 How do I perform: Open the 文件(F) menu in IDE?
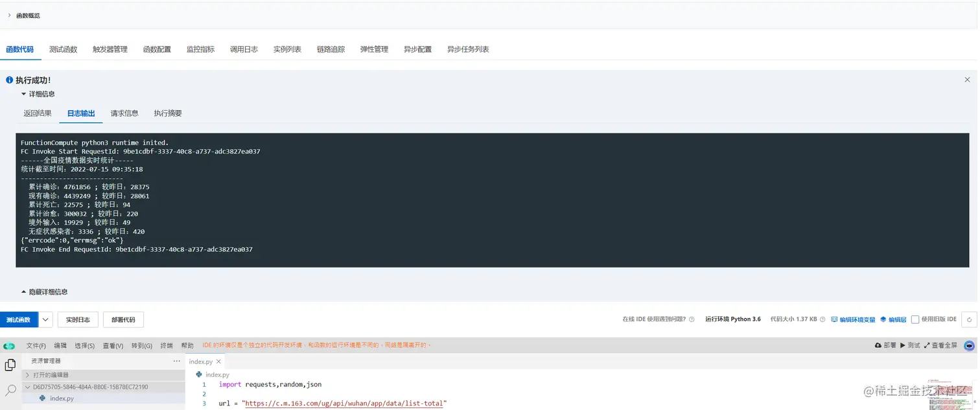click(x=36, y=346)
